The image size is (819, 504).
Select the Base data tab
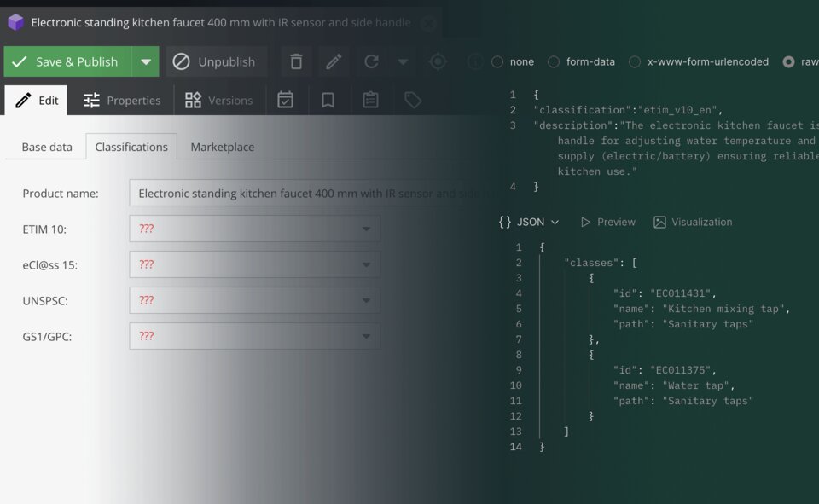pyautogui.click(x=47, y=147)
